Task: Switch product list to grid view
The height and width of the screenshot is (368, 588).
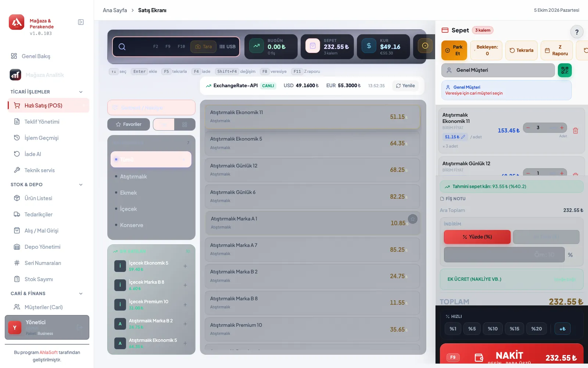Action: [184, 124]
